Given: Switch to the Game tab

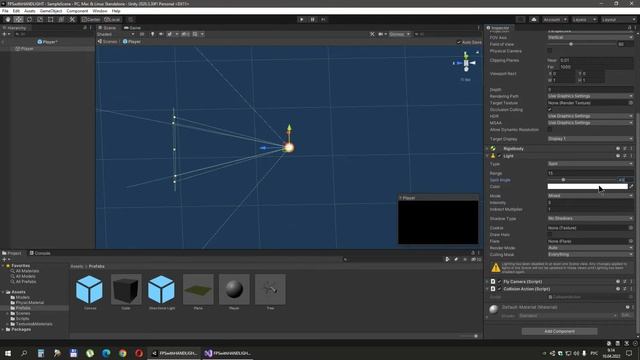Looking at the screenshot, I should point(133,28).
